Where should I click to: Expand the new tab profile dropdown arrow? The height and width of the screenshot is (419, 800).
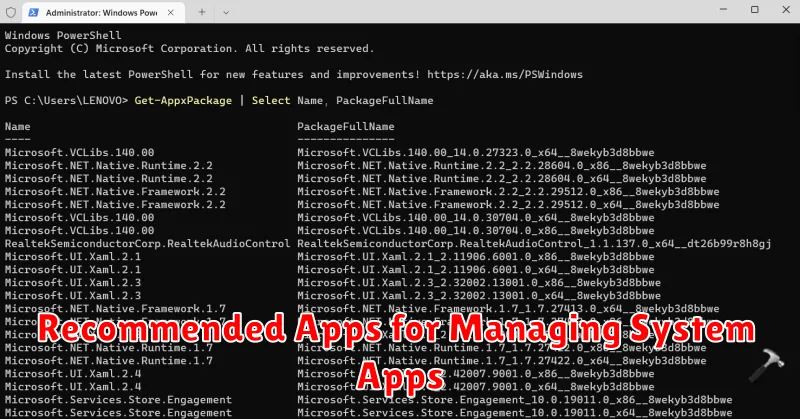pos(226,12)
